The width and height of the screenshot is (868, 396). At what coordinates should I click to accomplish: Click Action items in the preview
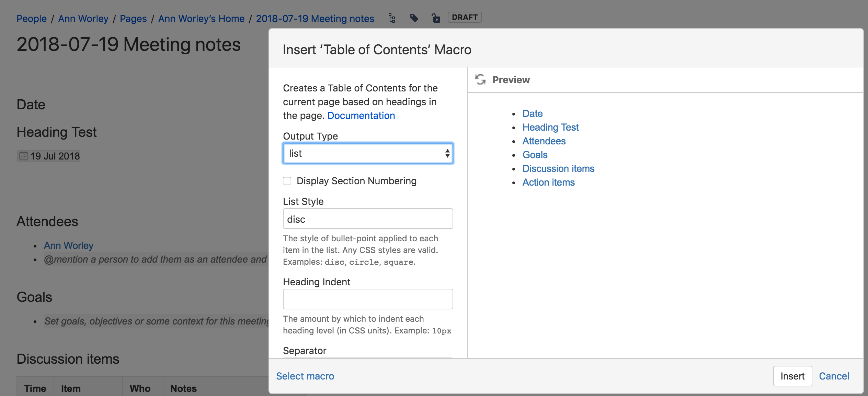point(548,182)
